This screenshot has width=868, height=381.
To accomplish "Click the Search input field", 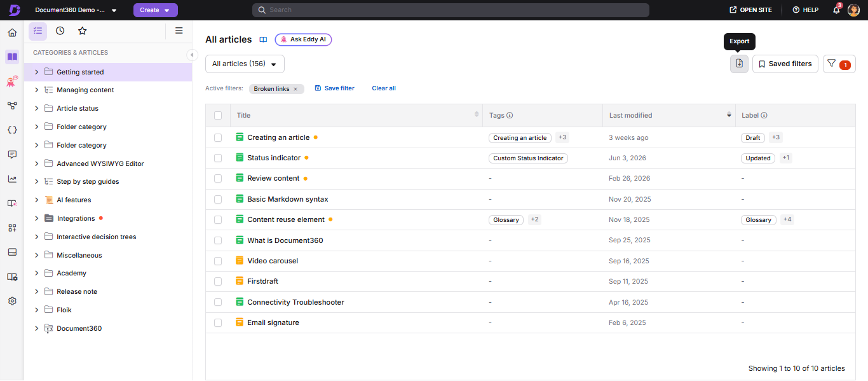I will point(451,10).
